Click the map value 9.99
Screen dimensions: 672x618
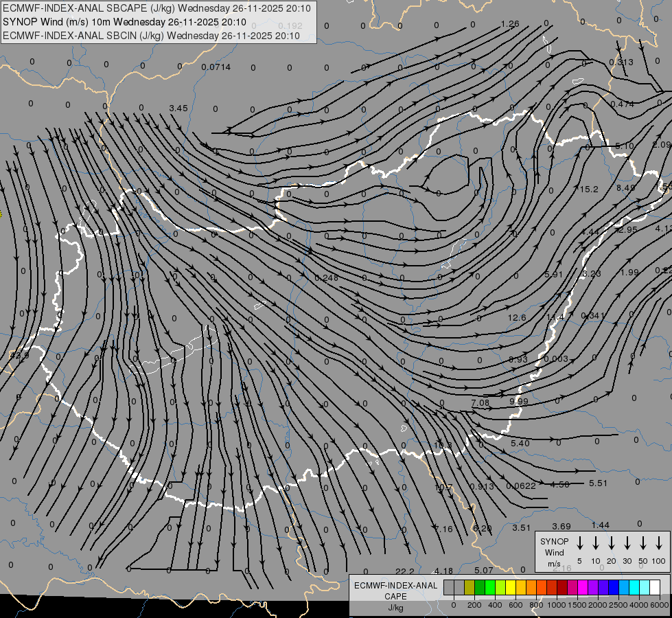[518, 402]
